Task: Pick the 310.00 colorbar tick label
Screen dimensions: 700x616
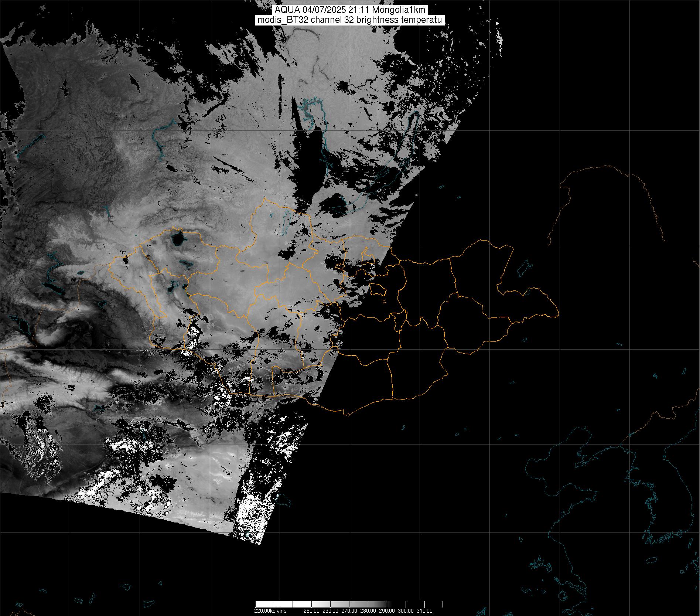Action: tap(425, 610)
